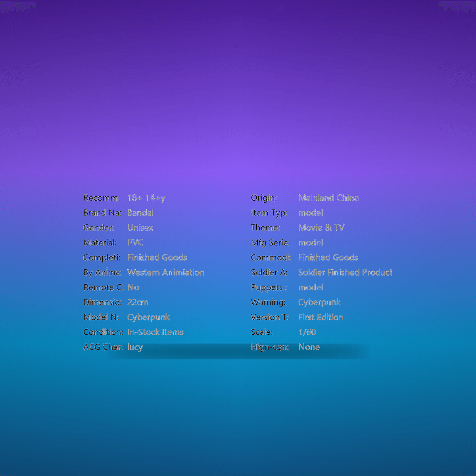Select "model" in the Item Typ row
Screen dimensions: 476x476
[x=311, y=213]
